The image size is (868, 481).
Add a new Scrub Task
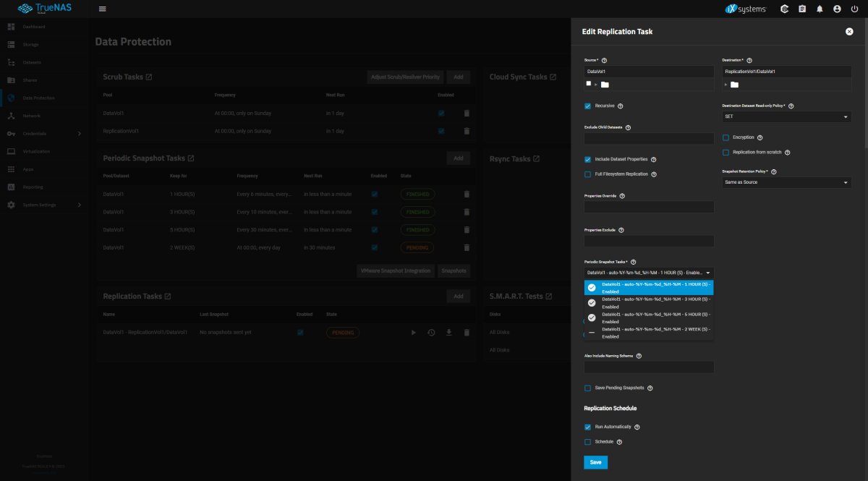(459, 77)
